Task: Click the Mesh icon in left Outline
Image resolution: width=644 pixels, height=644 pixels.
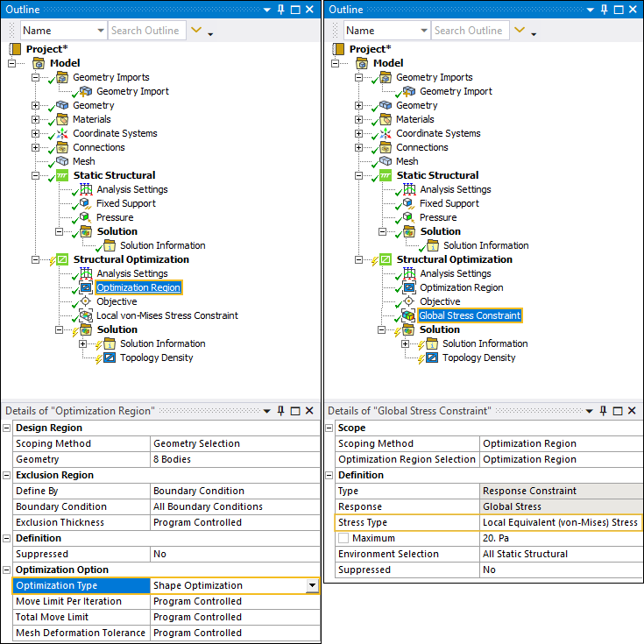Action: [x=62, y=161]
